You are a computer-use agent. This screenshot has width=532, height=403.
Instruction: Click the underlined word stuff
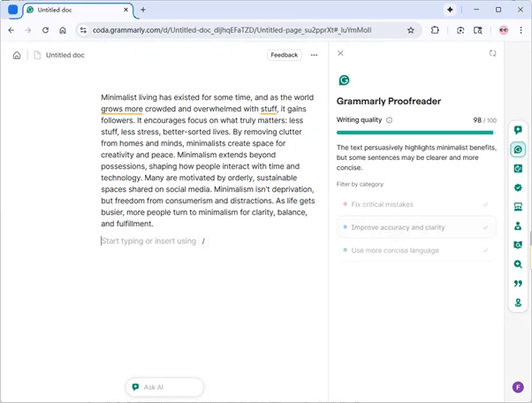269,110
